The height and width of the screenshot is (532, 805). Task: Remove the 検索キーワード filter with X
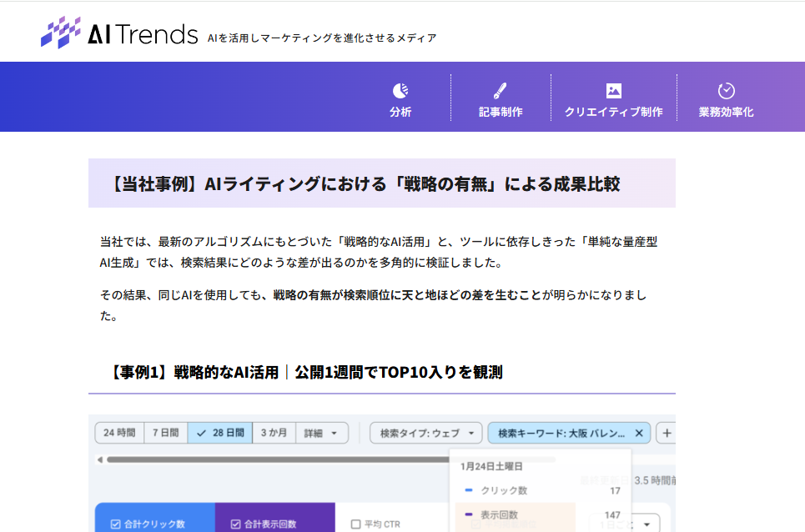(639, 434)
